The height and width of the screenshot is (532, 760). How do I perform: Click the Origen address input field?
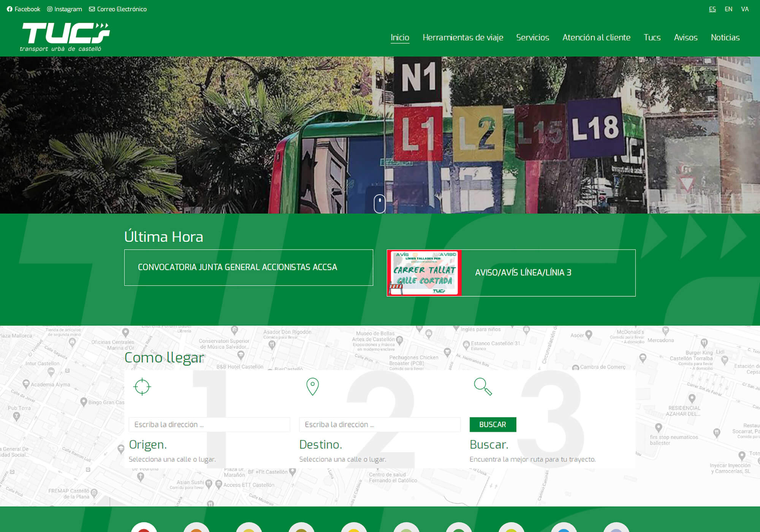209,424
